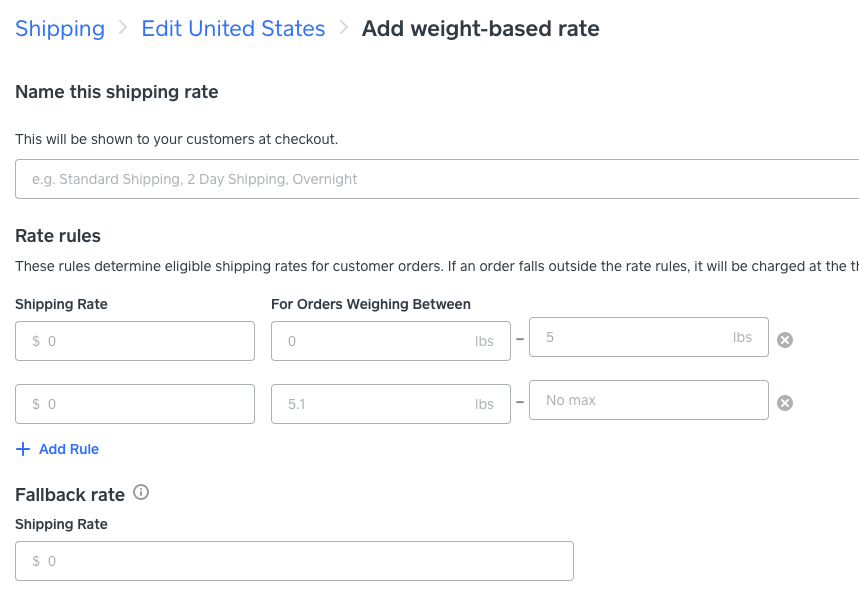Remove the first rate rule row

coord(785,340)
